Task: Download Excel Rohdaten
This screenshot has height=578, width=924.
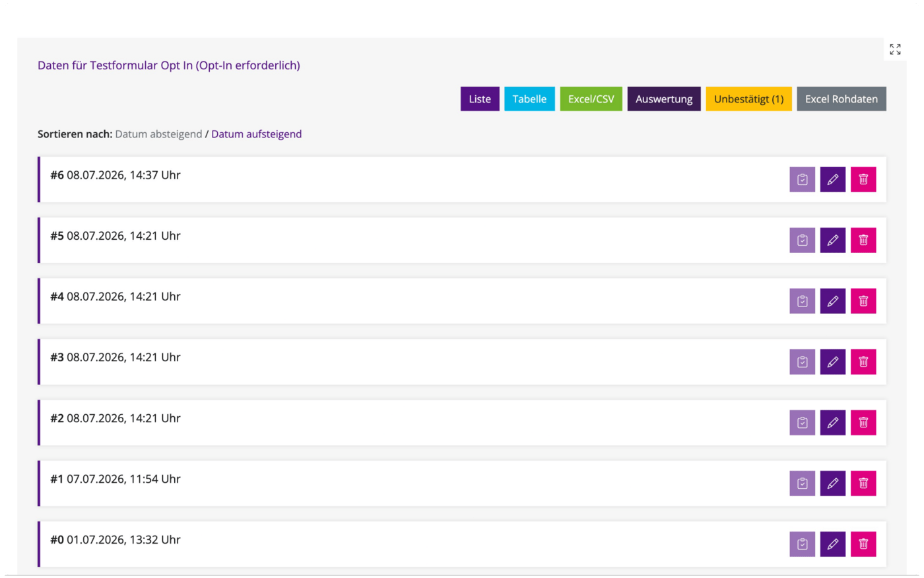Action: tap(841, 99)
